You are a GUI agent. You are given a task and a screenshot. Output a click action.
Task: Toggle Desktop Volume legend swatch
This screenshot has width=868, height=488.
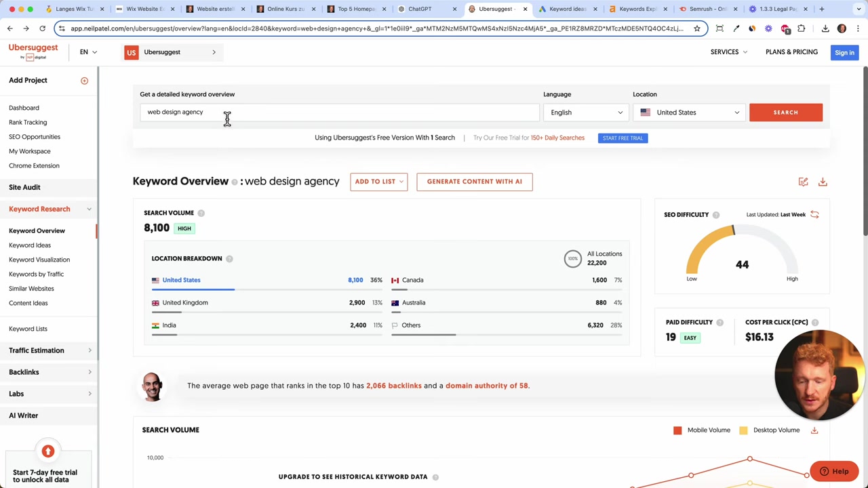pyautogui.click(x=743, y=430)
